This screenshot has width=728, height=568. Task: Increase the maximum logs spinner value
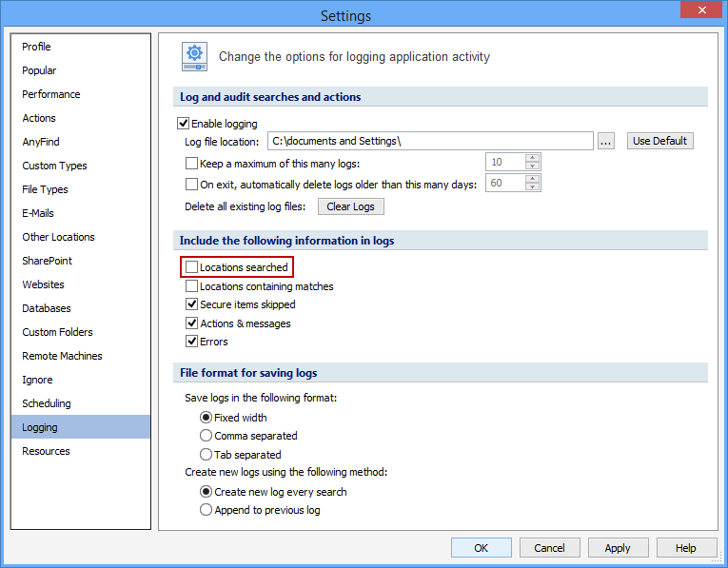[532, 158]
